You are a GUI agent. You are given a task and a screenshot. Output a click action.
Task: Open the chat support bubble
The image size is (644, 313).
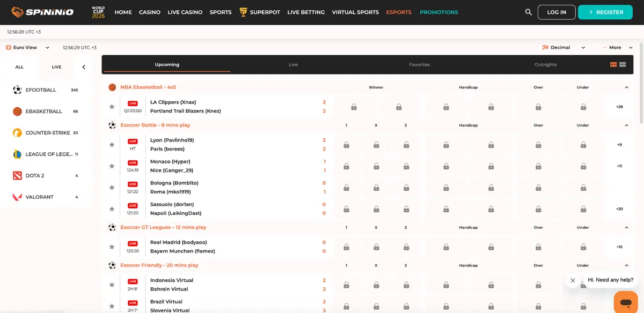point(625,302)
